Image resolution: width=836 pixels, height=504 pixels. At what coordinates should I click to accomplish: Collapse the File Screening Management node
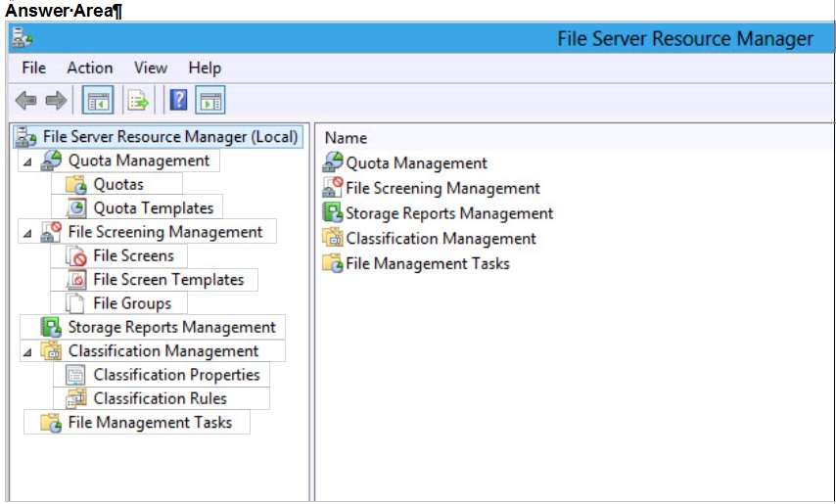(27, 233)
